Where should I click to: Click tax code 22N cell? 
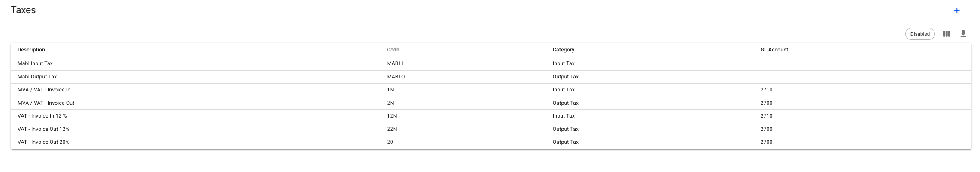(x=392, y=129)
